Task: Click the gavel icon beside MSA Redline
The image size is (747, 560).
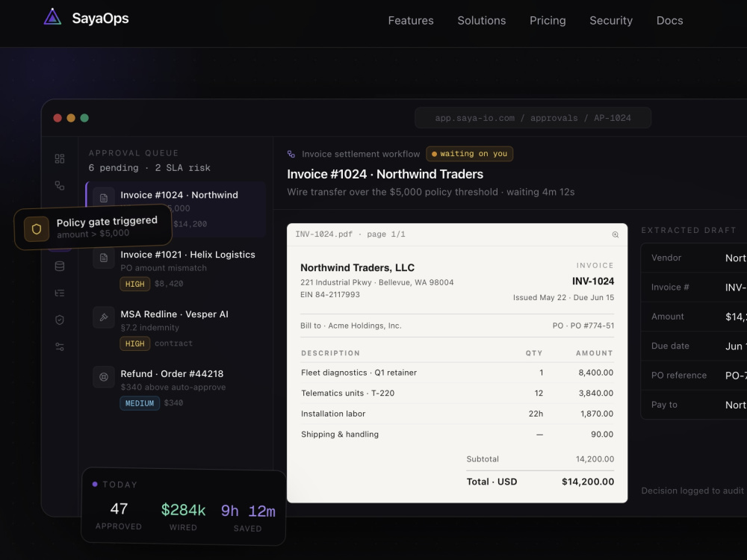Action: 103,317
